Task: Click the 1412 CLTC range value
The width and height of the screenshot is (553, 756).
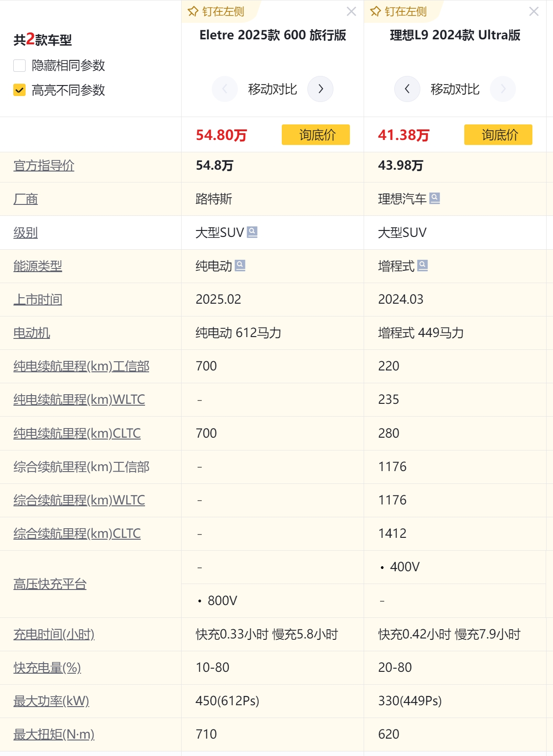Action: tap(392, 533)
